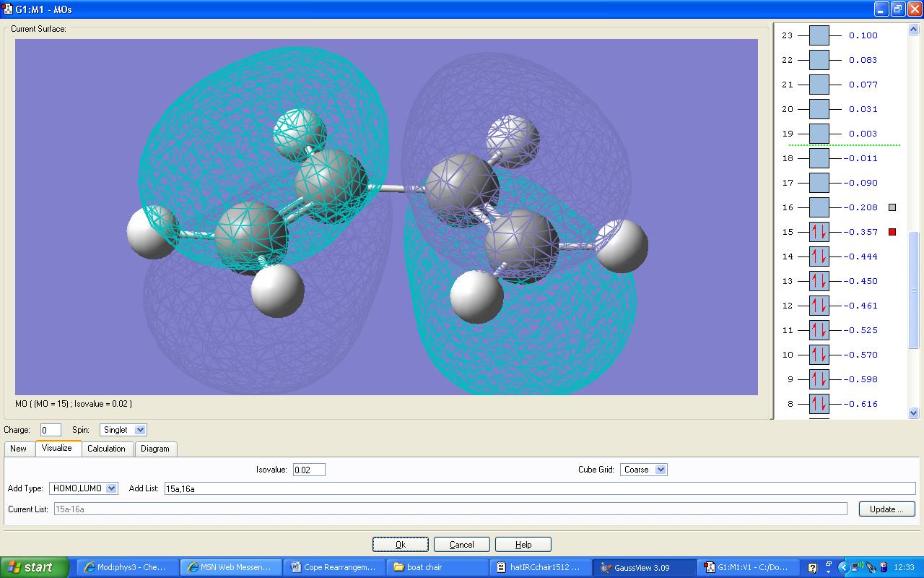
Task: Click the Cancel button
Action: click(x=462, y=545)
